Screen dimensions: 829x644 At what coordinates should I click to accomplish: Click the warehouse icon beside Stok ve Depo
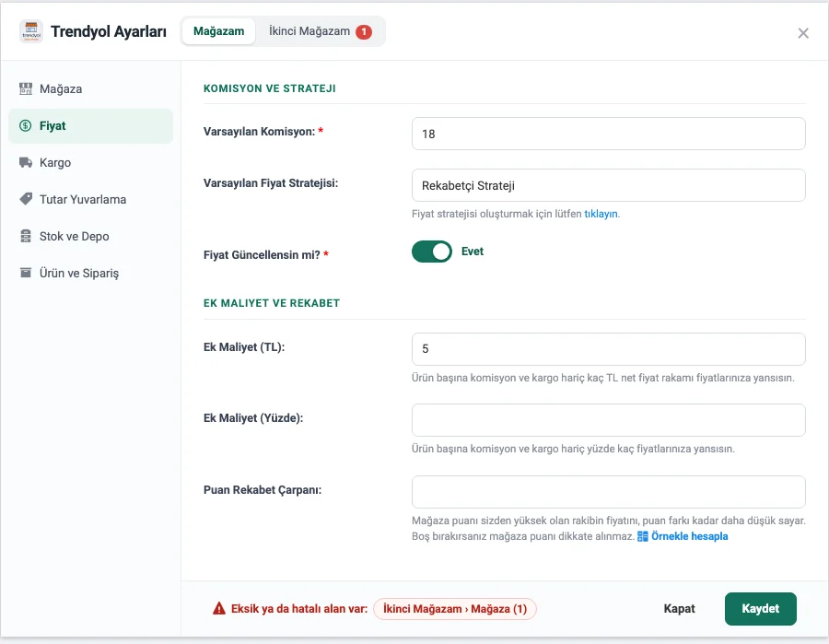(26, 237)
